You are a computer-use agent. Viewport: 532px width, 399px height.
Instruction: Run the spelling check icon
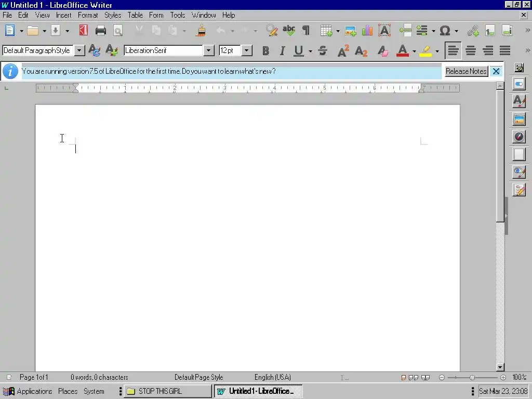pos(289,31)
